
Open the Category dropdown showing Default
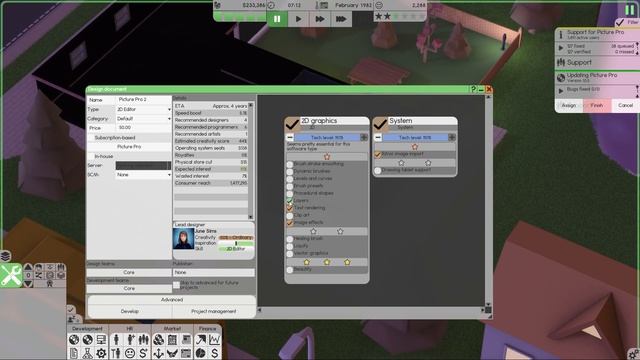coord(143,119)
